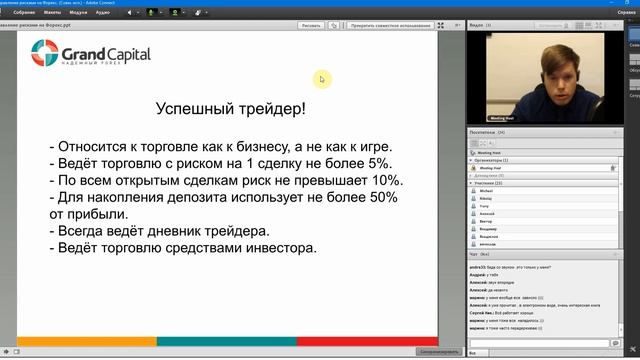Image resolution: width=640 pixels, height=360 pixels.
Task: Click the speaker audio icon
Action: coord(130,13)
